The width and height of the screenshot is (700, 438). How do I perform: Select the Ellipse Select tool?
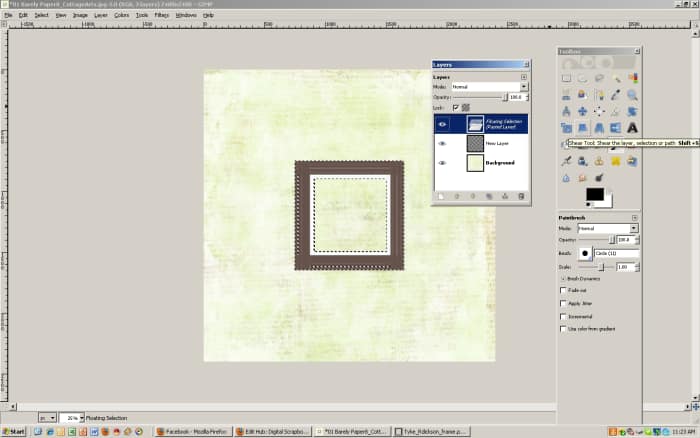tap(583, 78)
